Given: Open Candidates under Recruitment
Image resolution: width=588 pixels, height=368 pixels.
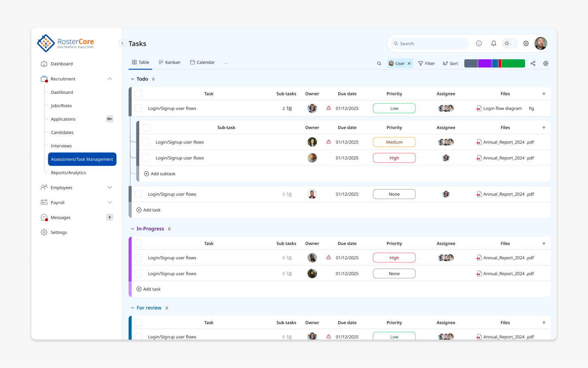Looking at the screenshot, I should [x=62, y=132].
